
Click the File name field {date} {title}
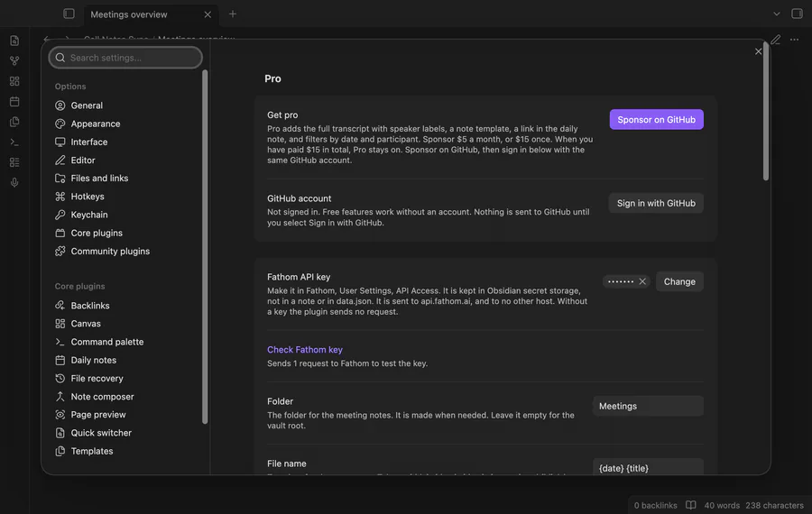click(648, 467)
